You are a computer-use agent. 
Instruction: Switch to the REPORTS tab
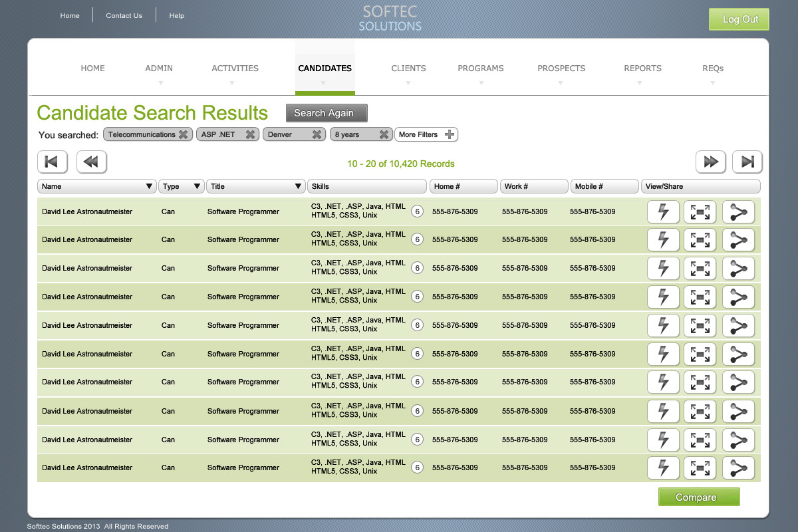tap(642, 68)
